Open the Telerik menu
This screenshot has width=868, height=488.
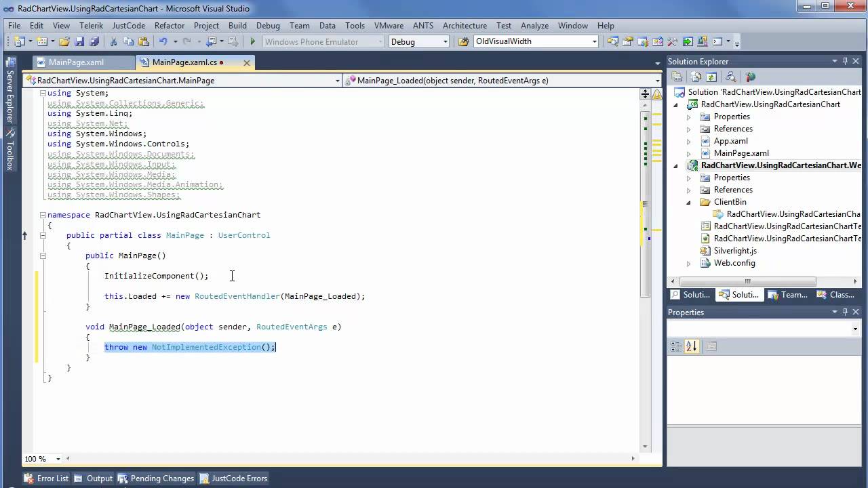pos(91,26)
